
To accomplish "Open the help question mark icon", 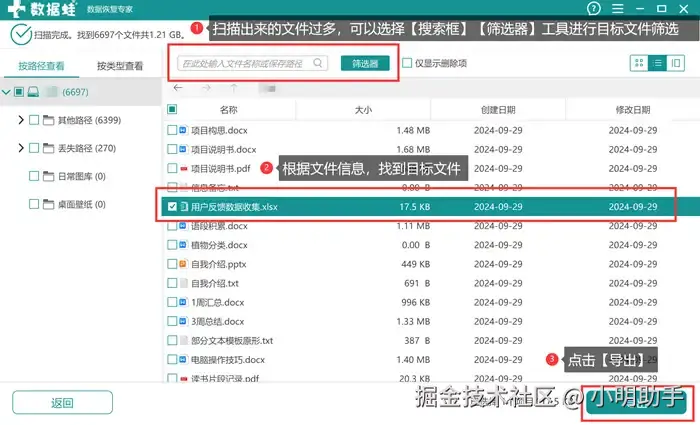I will tap(593, 8).
